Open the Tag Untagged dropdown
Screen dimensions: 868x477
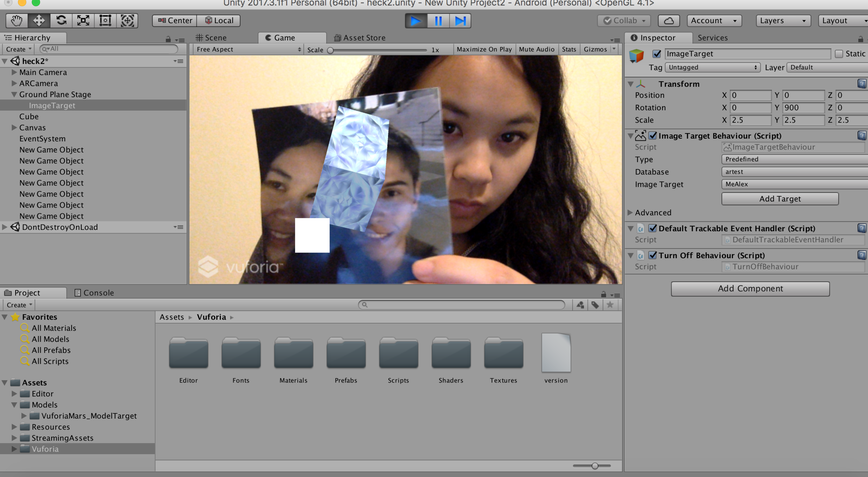pyautogui.click(x=712, y=67)
